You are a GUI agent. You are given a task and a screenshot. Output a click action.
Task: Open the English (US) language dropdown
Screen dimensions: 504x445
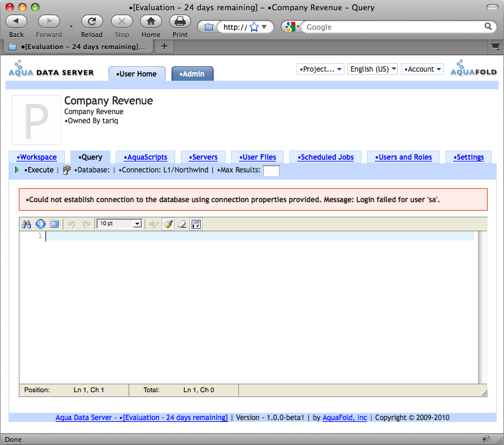tap(373, 69)
